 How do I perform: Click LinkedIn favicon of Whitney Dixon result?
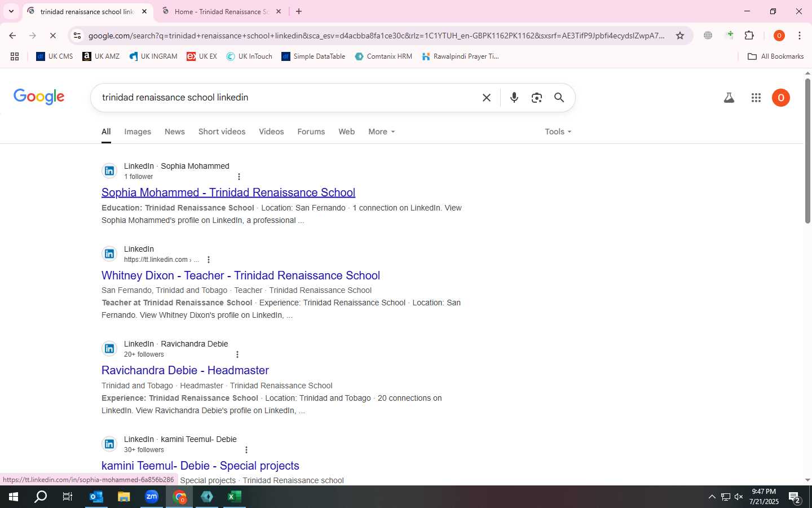[109, 254]
